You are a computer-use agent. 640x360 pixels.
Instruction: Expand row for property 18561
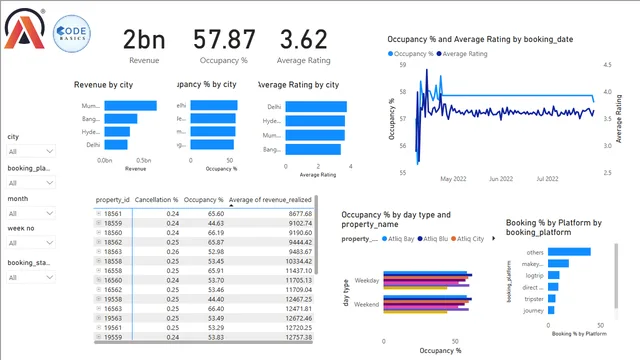98,213
